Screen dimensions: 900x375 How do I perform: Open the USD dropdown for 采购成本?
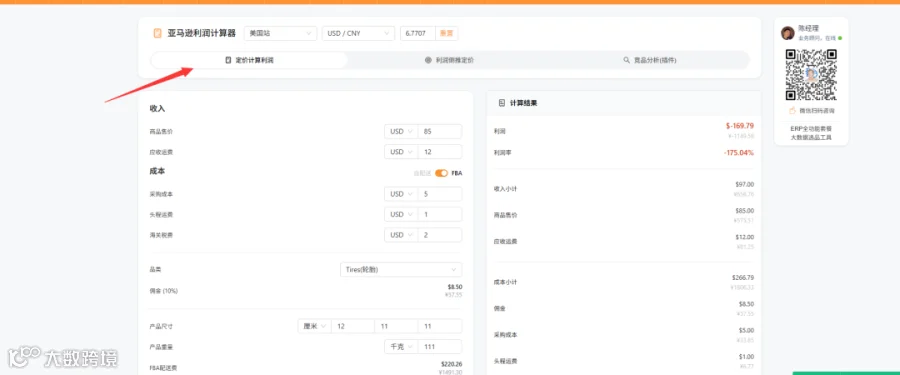coord(401,194)
